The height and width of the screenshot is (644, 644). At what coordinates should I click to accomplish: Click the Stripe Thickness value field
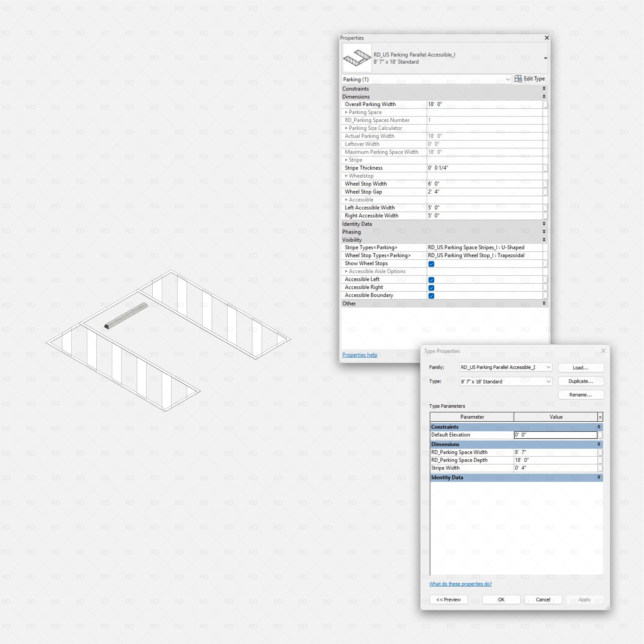(484, 168)
